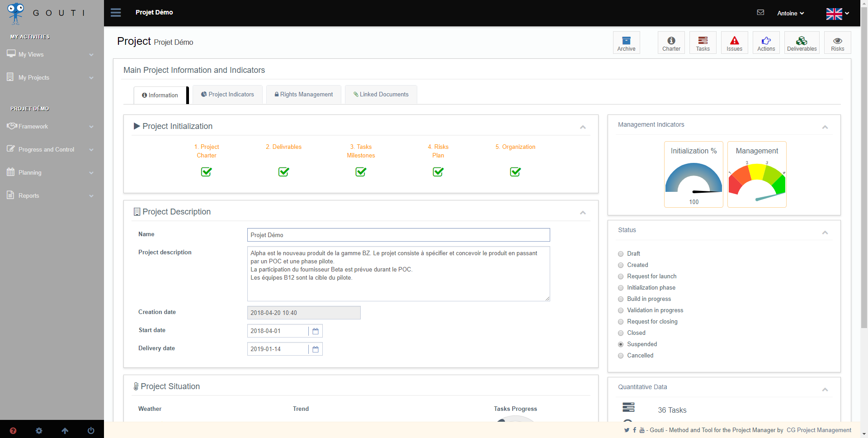This screenshot has height=438, width=868.
Task: Open the Issues warning icon
Action: click(734, 43)
